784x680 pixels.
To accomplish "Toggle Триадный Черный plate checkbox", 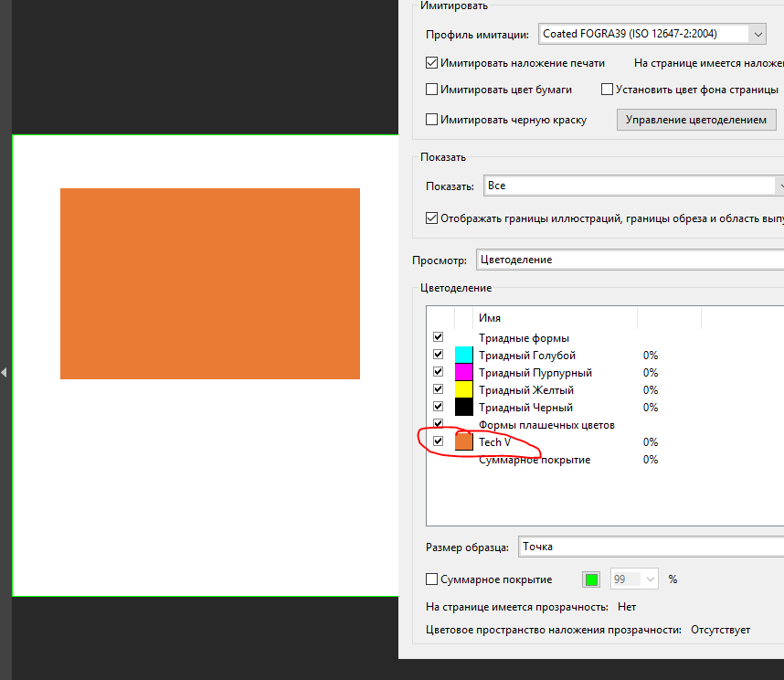I will [438, 407].
